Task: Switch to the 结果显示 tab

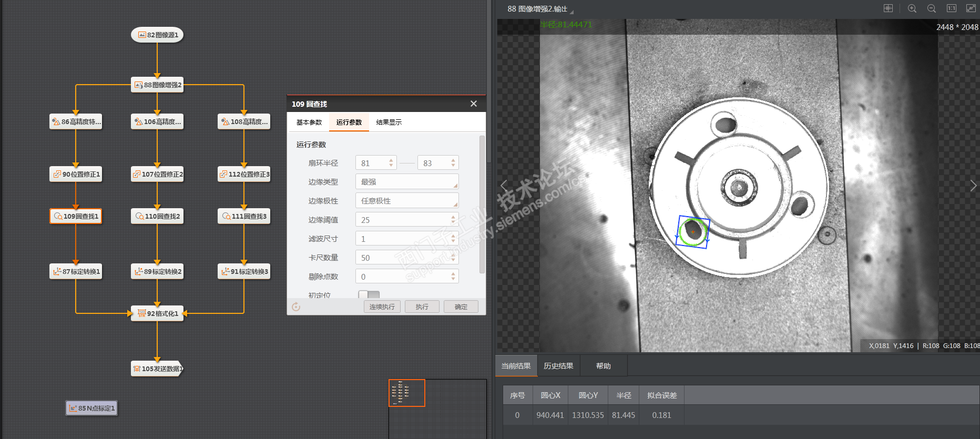Action: click(x=389, y=122)
